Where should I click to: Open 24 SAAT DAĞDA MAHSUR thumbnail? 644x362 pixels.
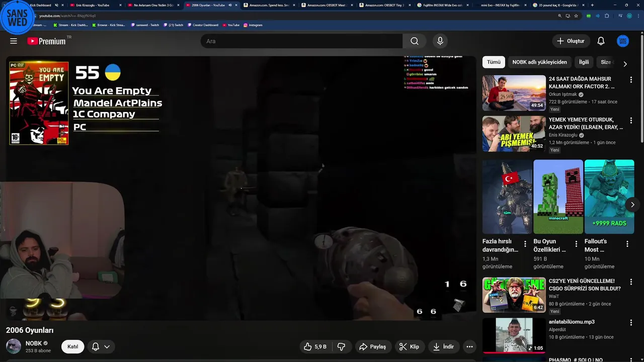point(514,93)
